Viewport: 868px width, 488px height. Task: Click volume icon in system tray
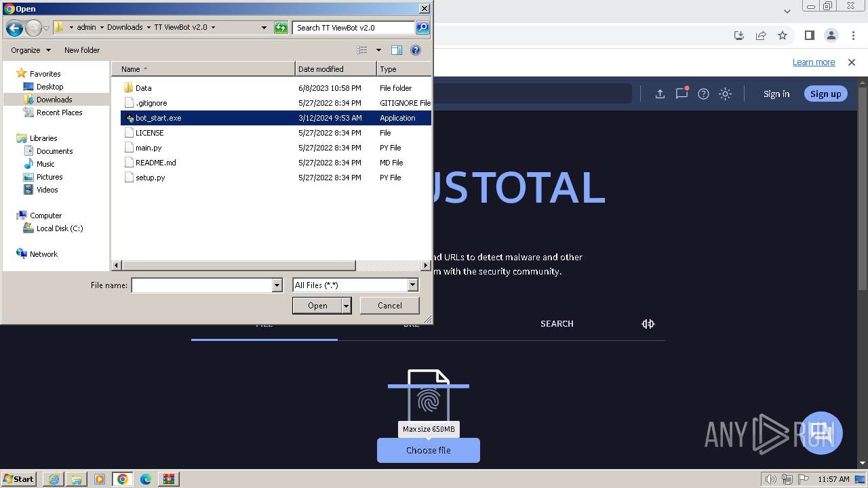coord(770,479)
